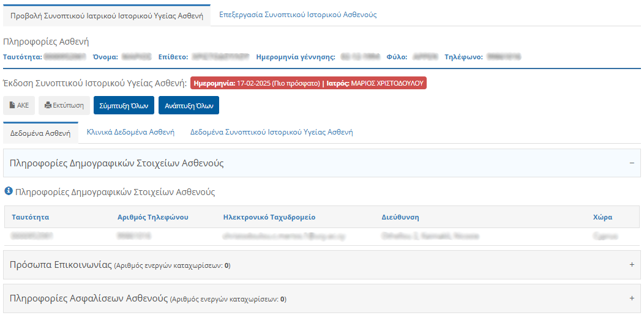Click the printer icon on Εκτύπωση
Image resolution: width=644 pixels, height=318 pixels.
[48, 105]
